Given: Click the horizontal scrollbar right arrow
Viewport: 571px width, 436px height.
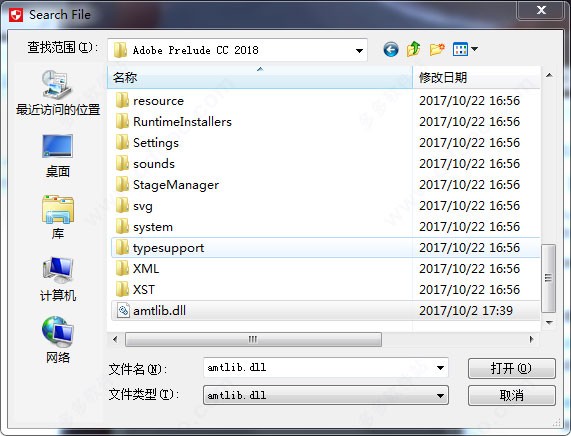Looking at the screenshot, I should (x=531, y=339).
